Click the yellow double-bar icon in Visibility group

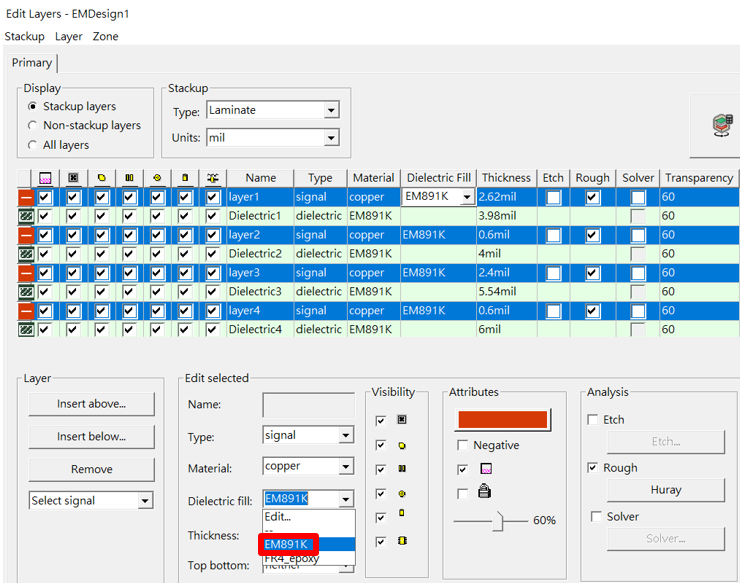point(402,468)
